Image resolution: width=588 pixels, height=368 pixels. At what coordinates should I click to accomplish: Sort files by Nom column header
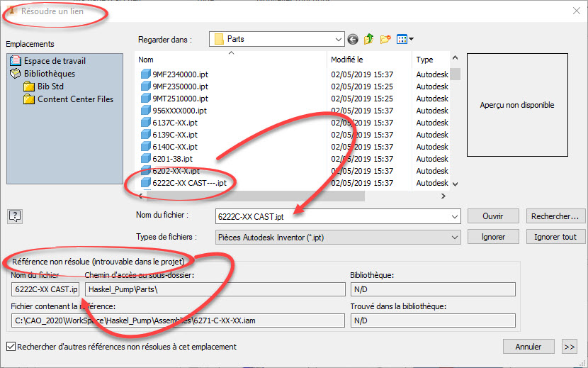[230, 60]
